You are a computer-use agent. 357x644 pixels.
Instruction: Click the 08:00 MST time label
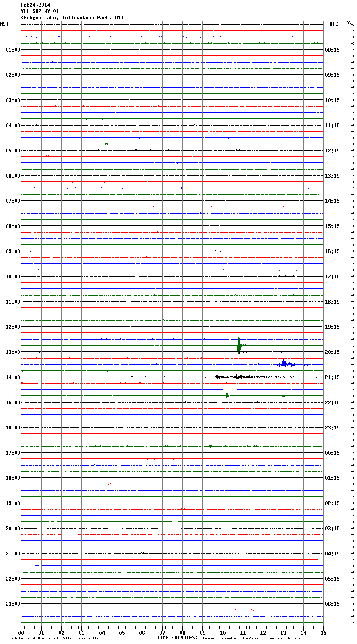click(x=13, y=226)
